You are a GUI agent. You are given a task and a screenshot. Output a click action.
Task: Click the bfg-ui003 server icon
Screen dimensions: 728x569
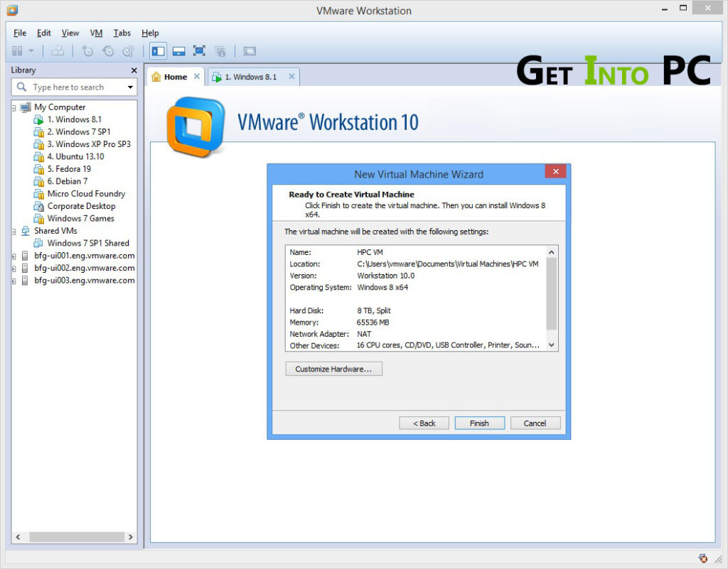tap(25, 280)
